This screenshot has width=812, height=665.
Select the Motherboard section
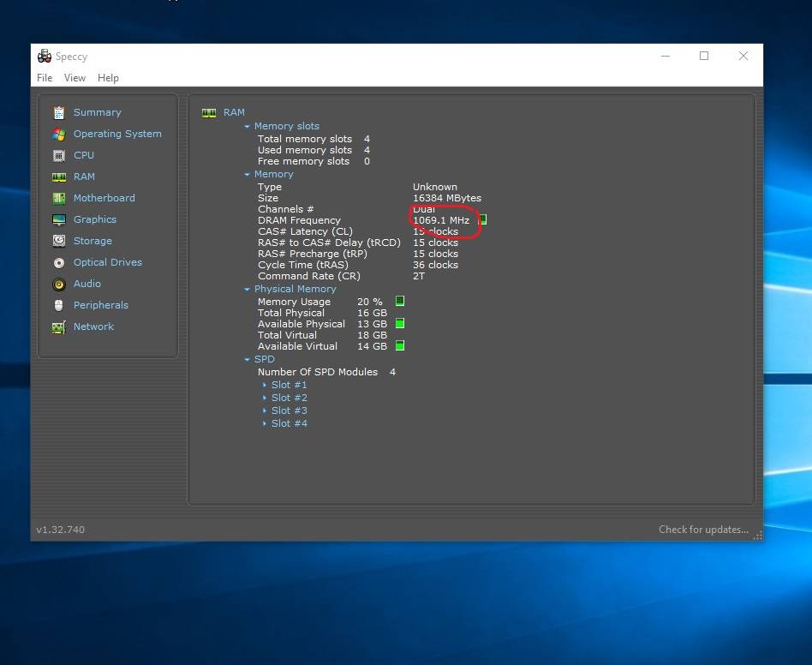(x=104, y=198)
